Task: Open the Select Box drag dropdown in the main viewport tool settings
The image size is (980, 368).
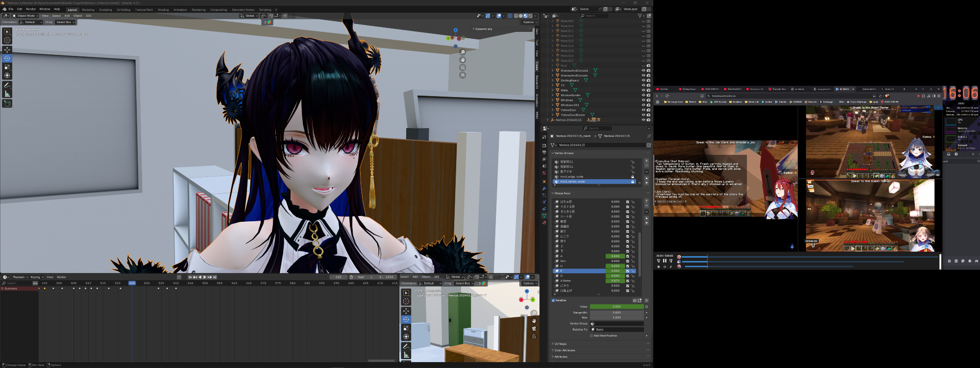Action: click(x=65, y=22)
